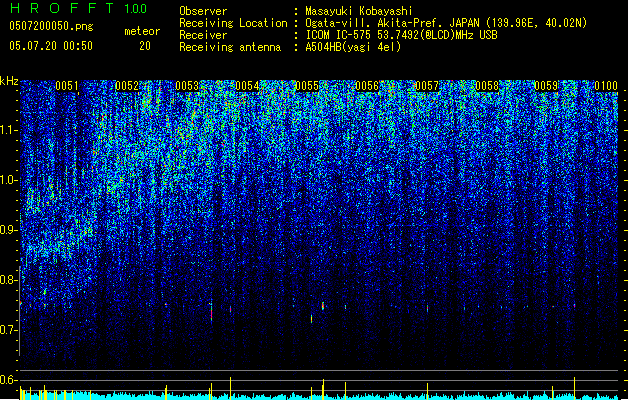Click the timestamp 05.07.20 00:50

coord(51,46)
